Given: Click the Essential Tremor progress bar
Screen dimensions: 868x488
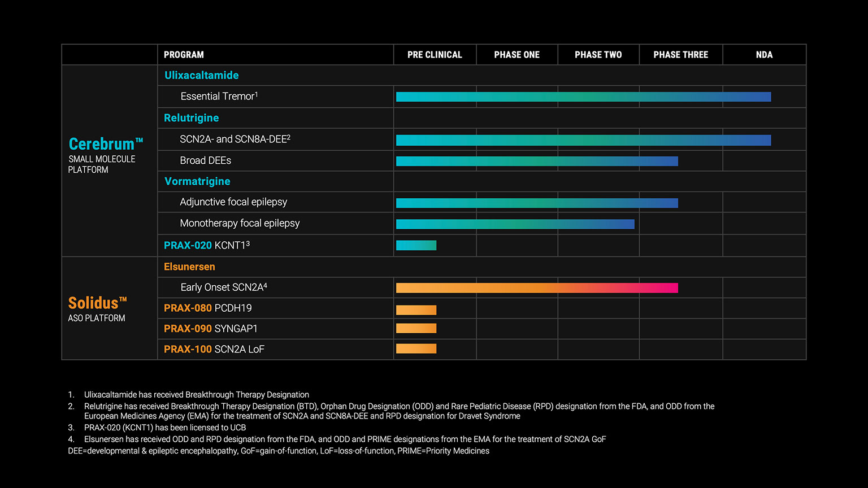Looking at the screenshot, I should pyautogui.click(x=583, y=97).
